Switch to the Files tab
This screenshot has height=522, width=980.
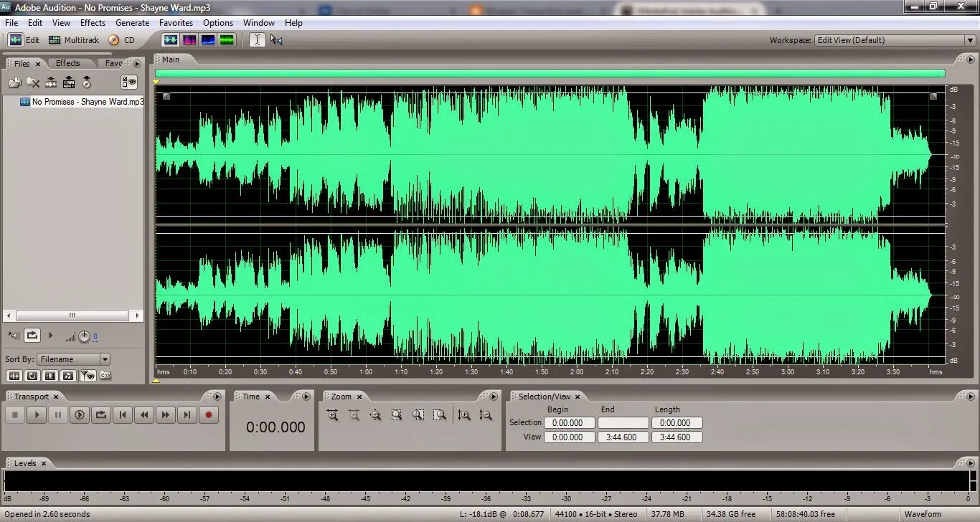[22, 64]
